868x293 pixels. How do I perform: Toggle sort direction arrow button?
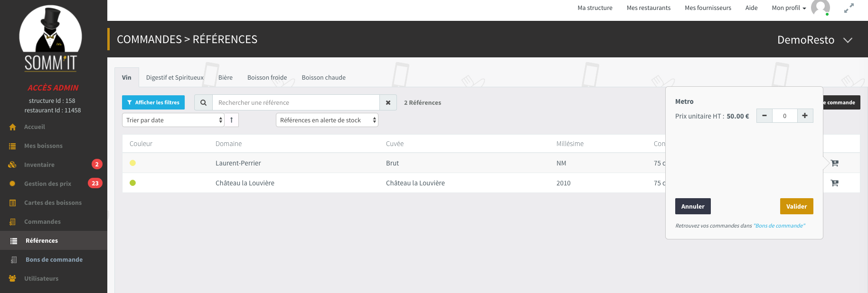pos(232,120)
